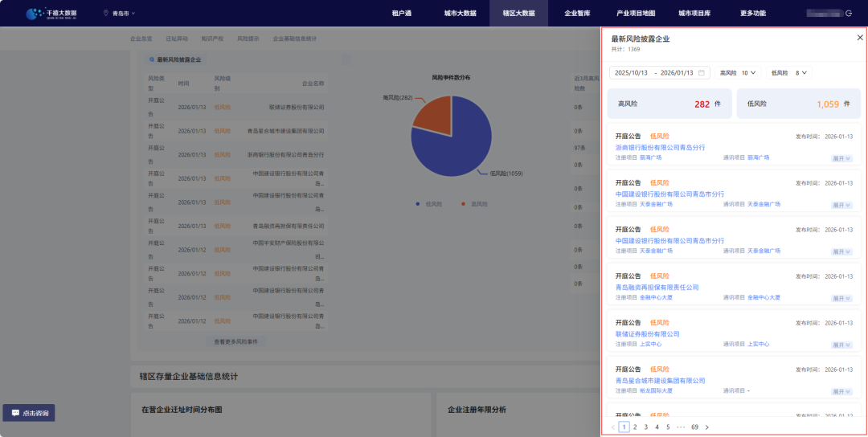
Task: Expand 展开 on 青岛融资再担保有限责任公司 card
Action: coord(842,298)
